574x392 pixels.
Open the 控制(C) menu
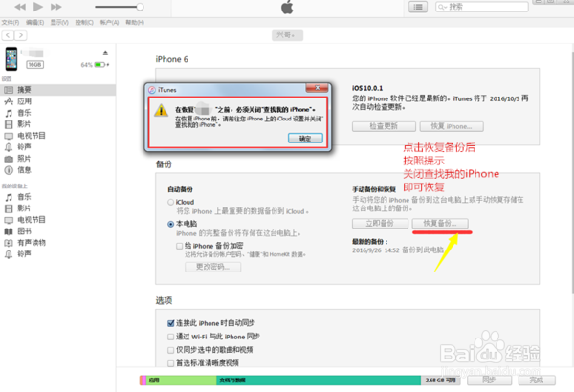[x=84, y=23]
